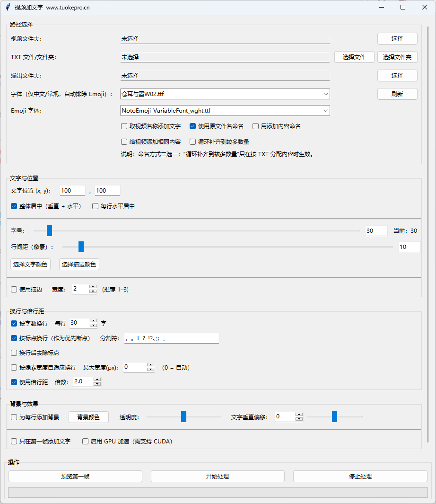This screenshot has width=436, height=504.
Task: Enable 启用 GPU 加速 checkbox
Action: point(86,442)
